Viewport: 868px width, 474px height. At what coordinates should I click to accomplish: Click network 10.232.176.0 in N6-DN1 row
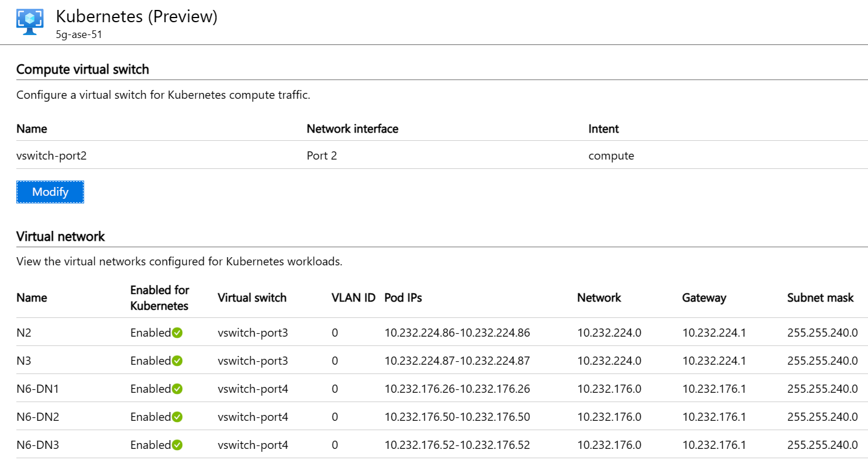click(609, 389)
